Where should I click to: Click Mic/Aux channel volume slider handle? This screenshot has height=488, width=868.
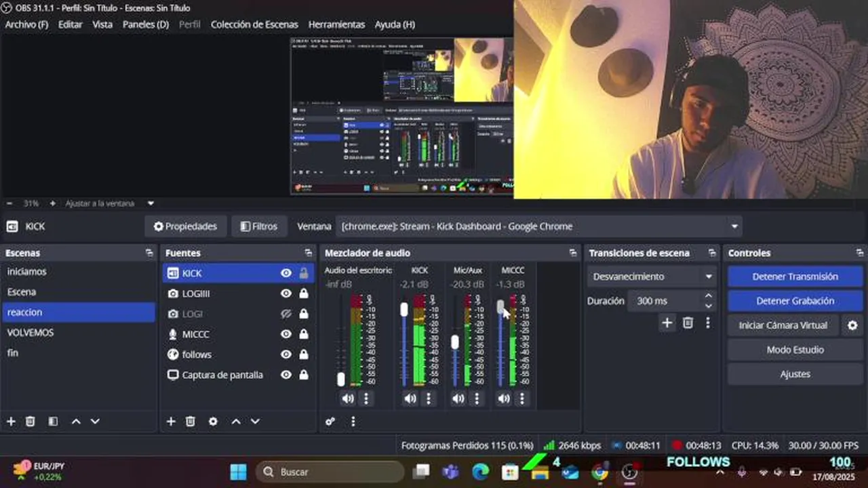tap(455, 342)
